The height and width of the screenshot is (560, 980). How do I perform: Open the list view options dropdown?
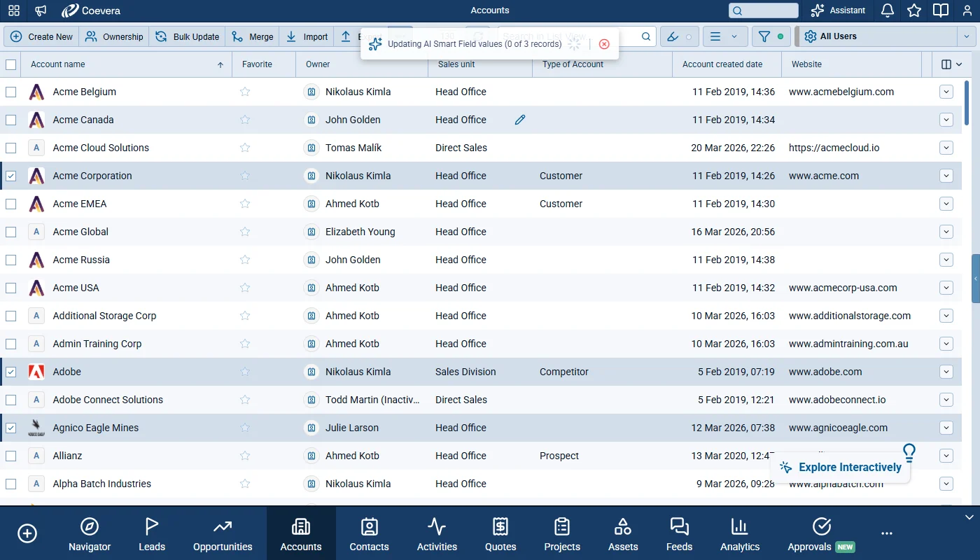(724, 36)
